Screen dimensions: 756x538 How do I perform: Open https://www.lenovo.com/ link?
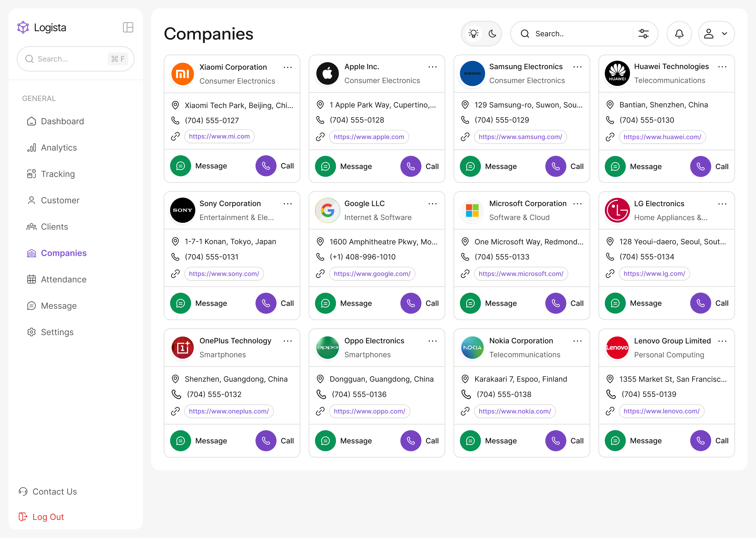pos(661,411)
